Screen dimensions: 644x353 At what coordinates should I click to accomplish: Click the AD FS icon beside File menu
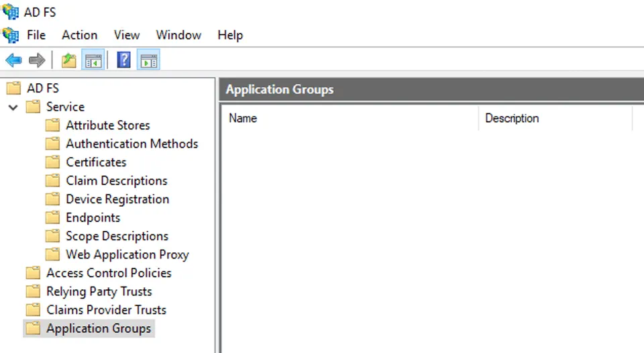pos(10,35)
